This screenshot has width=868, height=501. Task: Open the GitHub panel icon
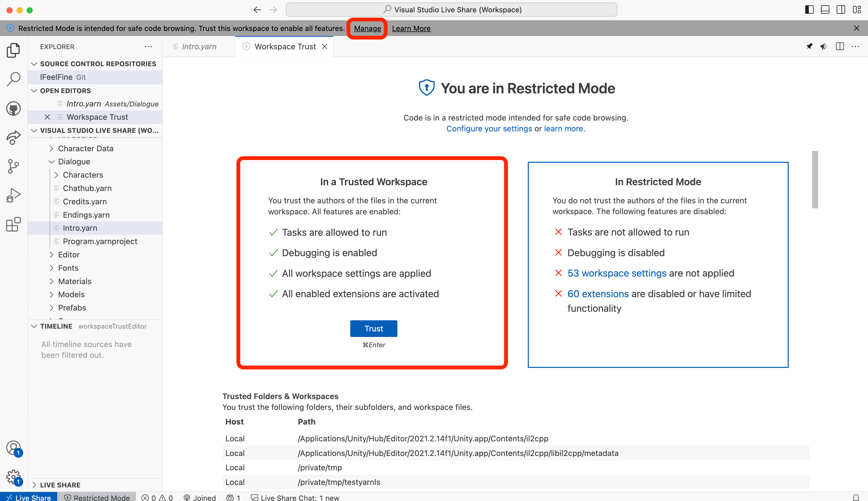(x=13, y=109)
